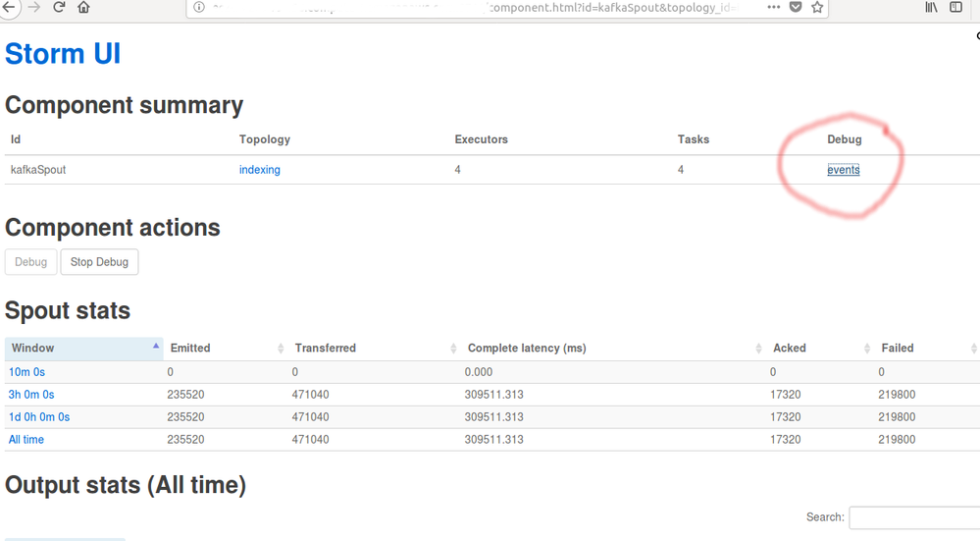
Task: Click 471040 transferred in All time row
Action: point(310,440)
